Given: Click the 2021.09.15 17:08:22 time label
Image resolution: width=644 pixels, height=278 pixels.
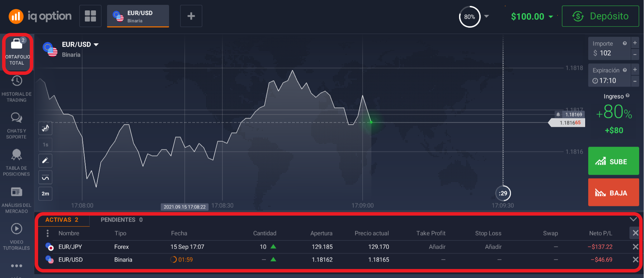Looking at the screenshot, I should coord(185,207).
